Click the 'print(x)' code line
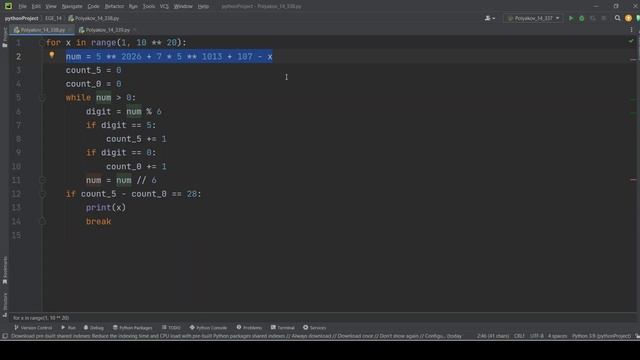 pyautogui.click(x=106, y=208)
